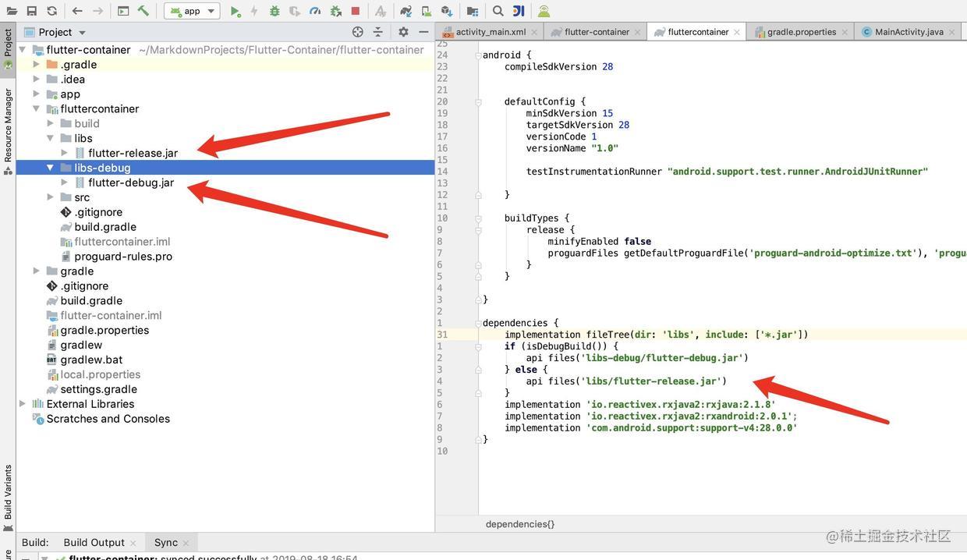
Task: Click the run configuration window icon beside the hammer
Action: coord(123,11)
